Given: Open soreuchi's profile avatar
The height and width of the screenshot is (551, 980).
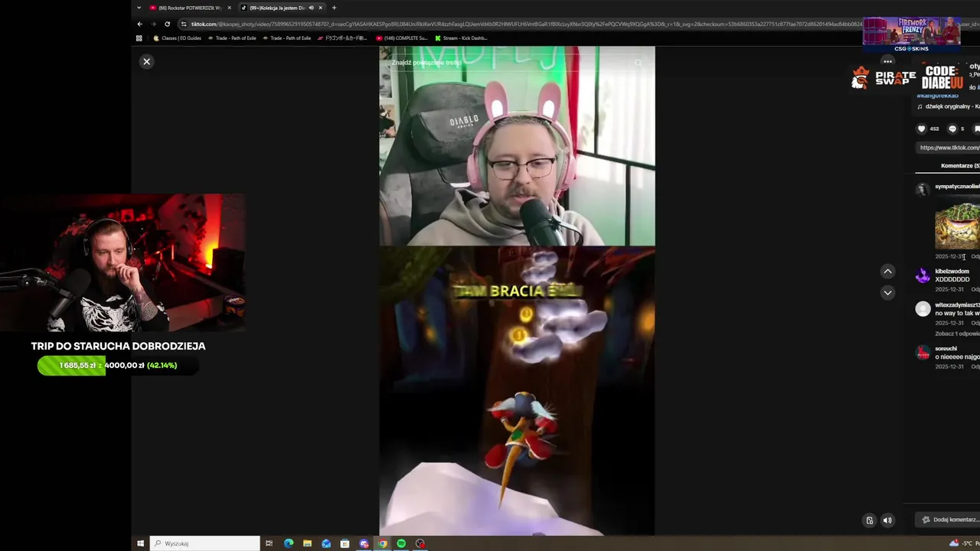Looking at the screenshot, I should point(923,353).
